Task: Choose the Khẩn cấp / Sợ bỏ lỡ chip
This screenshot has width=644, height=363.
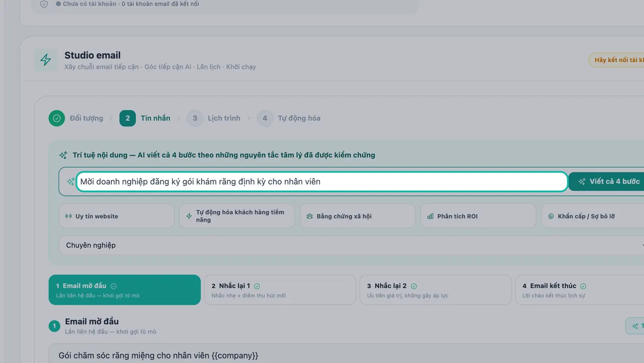Action: [593, 216]
